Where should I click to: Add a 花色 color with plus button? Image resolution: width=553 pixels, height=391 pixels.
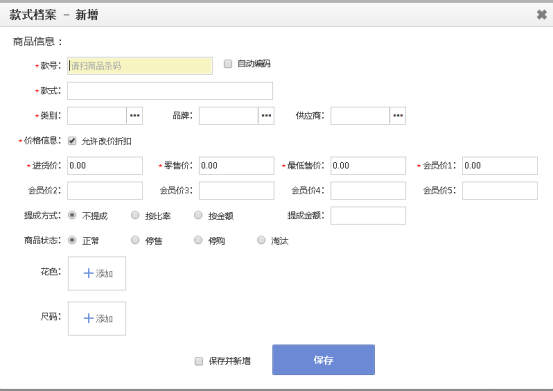[x=97, y=274]
